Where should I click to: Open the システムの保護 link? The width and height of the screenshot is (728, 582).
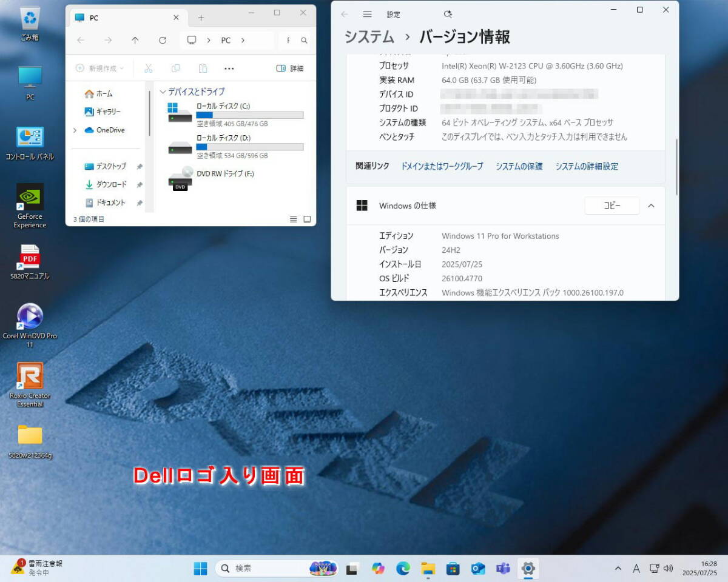coord(519,166)
